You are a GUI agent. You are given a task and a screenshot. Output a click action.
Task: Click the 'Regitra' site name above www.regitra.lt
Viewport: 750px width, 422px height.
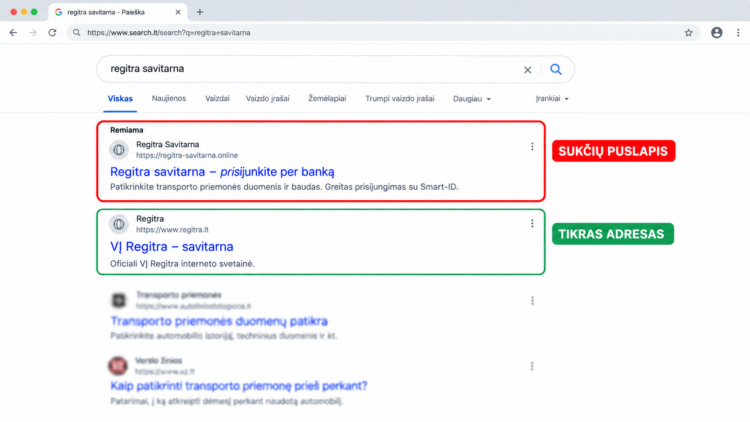[150, 219]
